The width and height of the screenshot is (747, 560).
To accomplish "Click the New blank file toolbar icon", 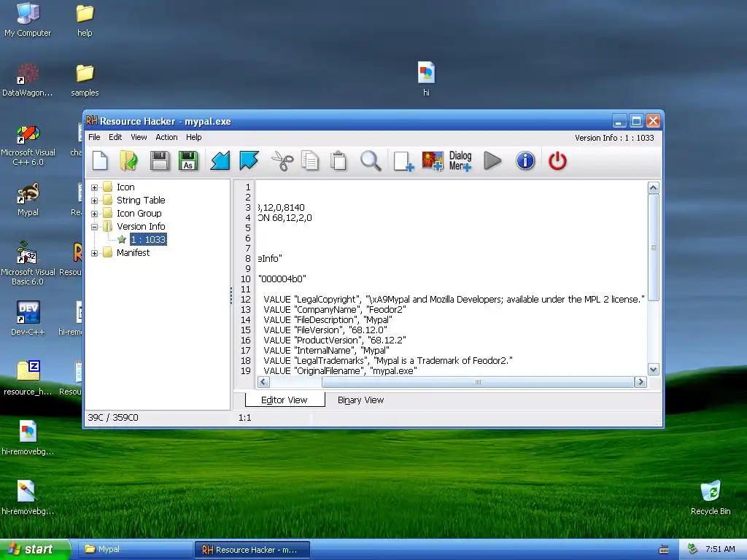I will 100,161.
